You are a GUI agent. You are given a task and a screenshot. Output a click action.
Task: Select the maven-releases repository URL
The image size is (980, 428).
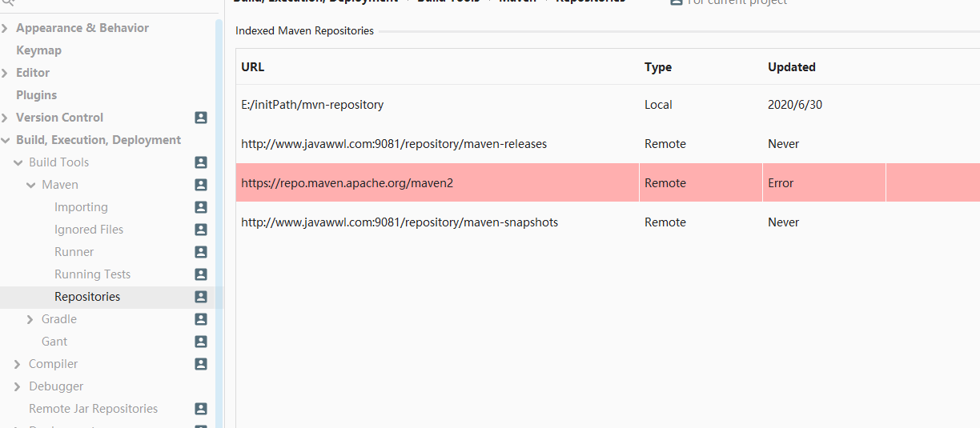click(x=394, y=144)
